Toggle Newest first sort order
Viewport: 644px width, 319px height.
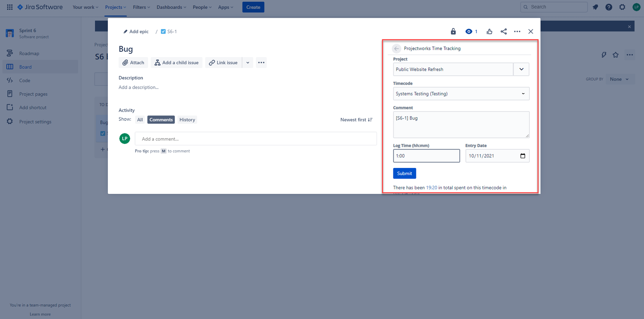coord(356,120)
